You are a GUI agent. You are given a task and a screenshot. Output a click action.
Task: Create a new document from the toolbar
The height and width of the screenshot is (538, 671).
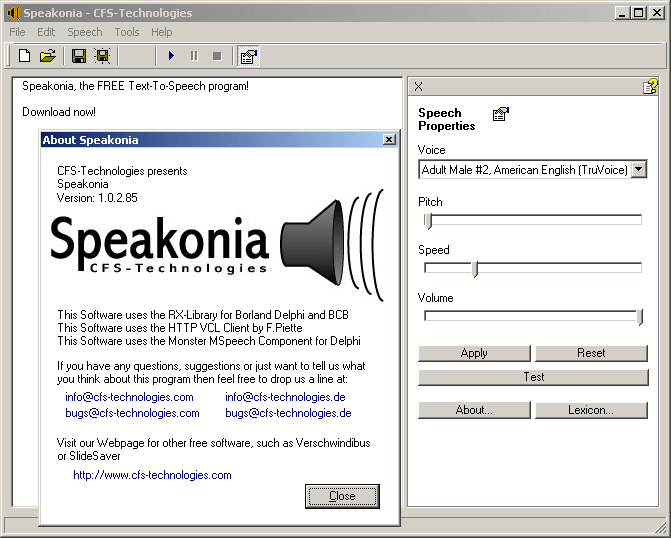click(x=24, y=56)
